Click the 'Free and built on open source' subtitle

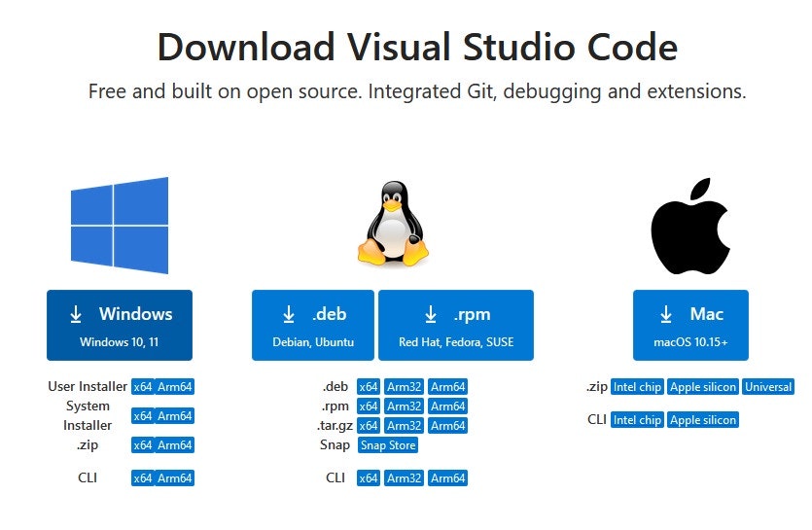(x=417, y=91)
